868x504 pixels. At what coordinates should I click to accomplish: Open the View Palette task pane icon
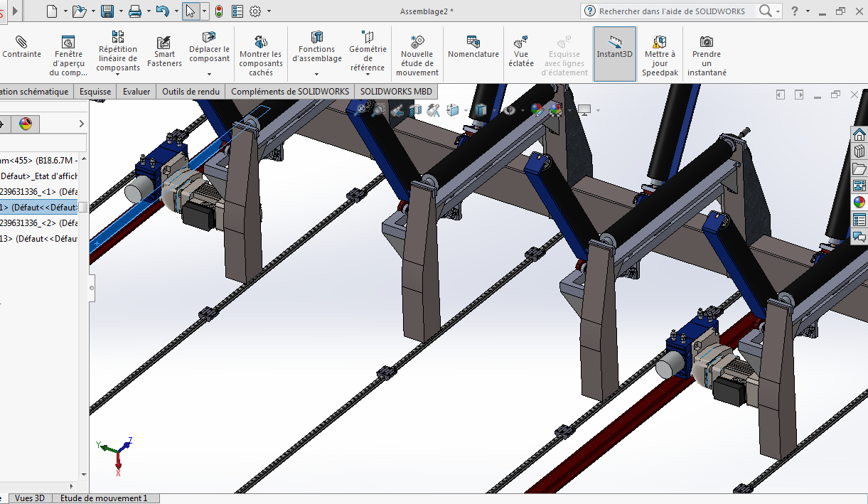[x=859, y=186]
